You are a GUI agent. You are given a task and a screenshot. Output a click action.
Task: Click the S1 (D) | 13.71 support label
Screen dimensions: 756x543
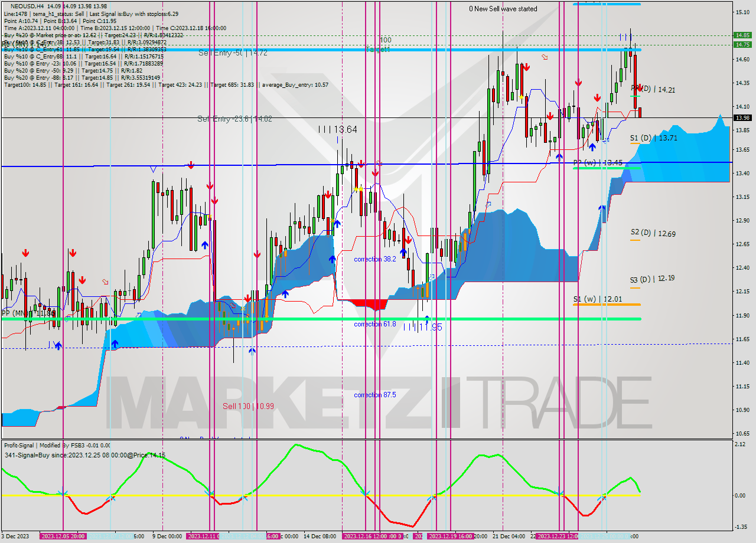[653, 138]
